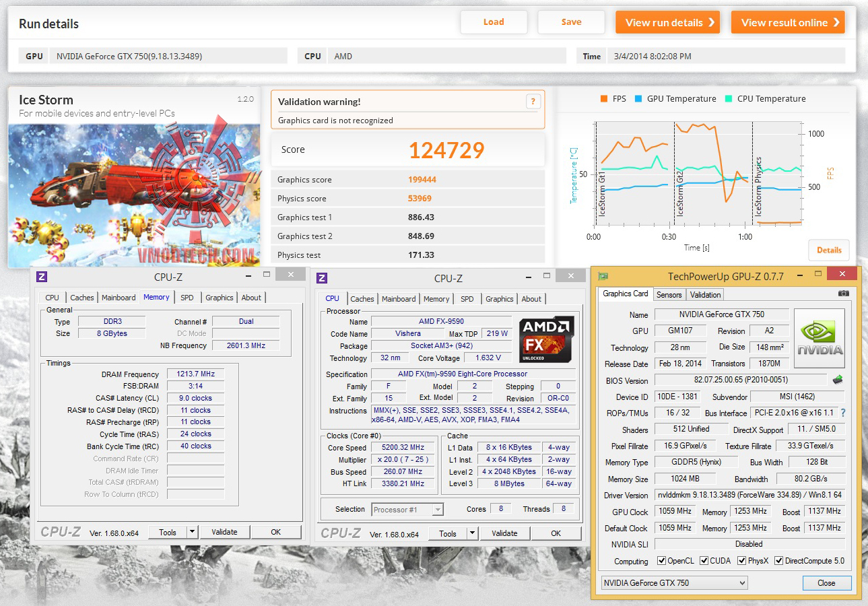This screenshot has height=606, width=868.
Task: Click the Z title icon of the CPU-Z Memory window
Action: (42, 277)
